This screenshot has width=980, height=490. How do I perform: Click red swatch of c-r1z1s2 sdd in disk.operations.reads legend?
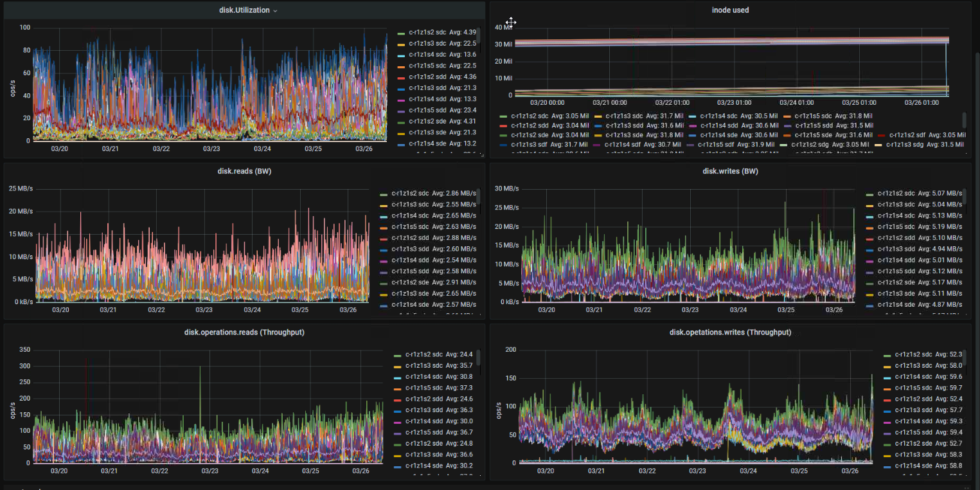[x=398, y=399]
